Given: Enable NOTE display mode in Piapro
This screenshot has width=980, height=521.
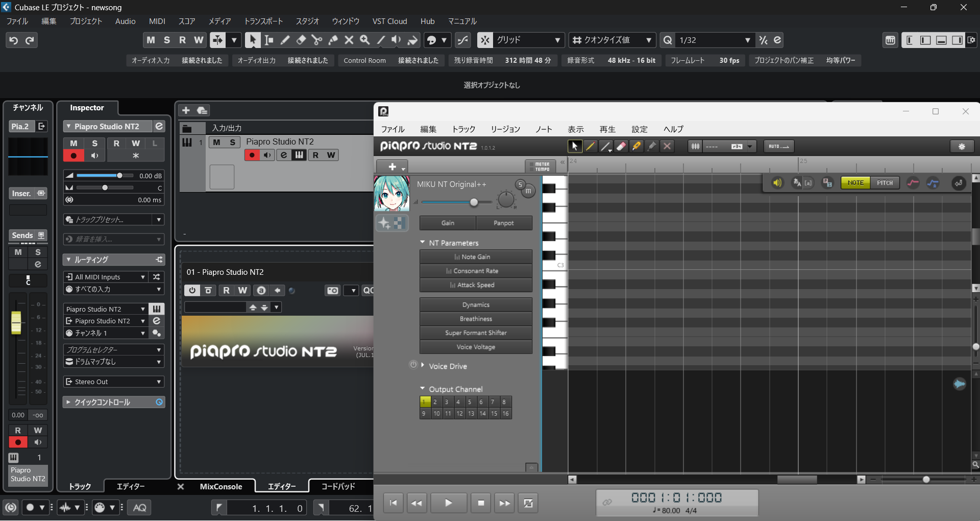Looking at the screenshot, I should (855, 183).
